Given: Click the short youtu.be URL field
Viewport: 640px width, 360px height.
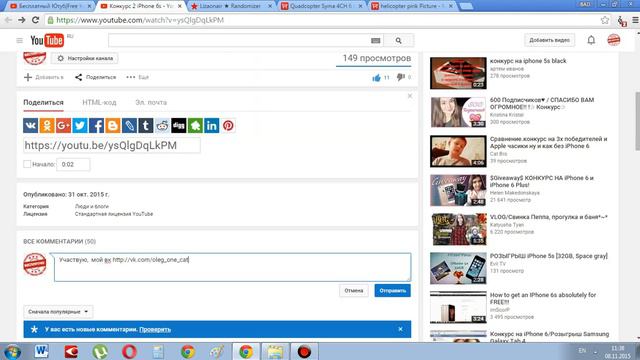Looking at the screenshot, I should (112, 145).
